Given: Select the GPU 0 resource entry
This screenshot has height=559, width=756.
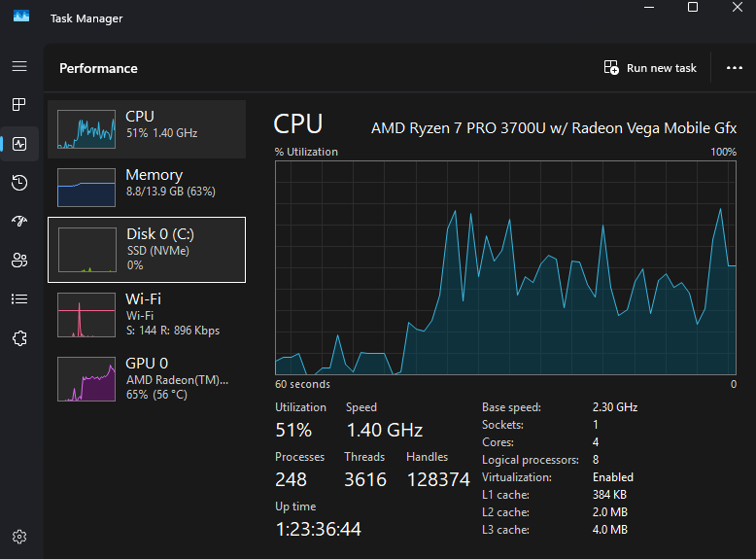Looking at the screenshot, I should pos(147,378).
